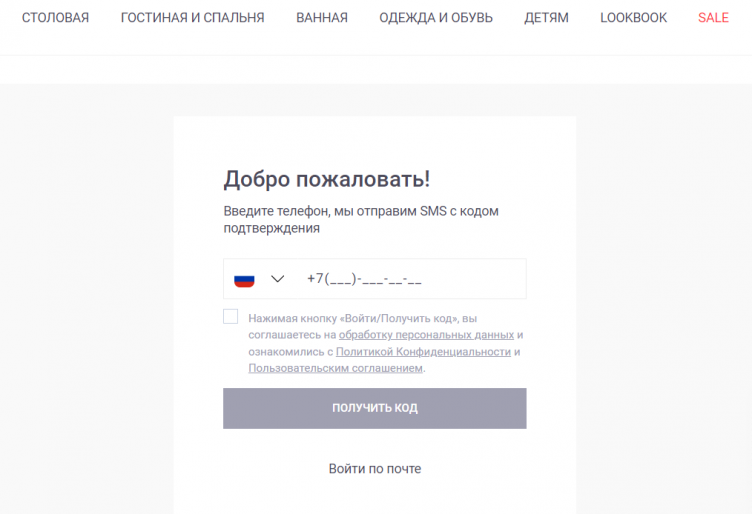
Task: Click the Добро пожаловать! heading
Action: [x=327, y=179]
